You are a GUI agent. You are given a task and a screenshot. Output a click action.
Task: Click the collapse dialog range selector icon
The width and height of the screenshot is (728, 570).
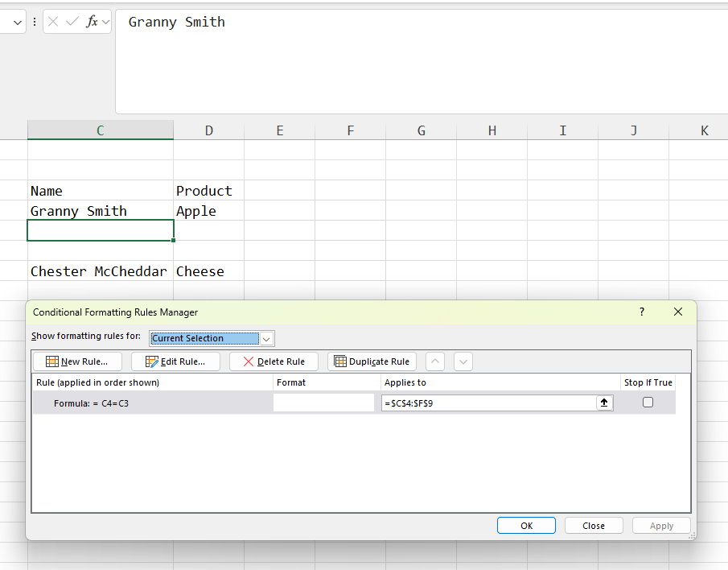(x=604, y=403)
